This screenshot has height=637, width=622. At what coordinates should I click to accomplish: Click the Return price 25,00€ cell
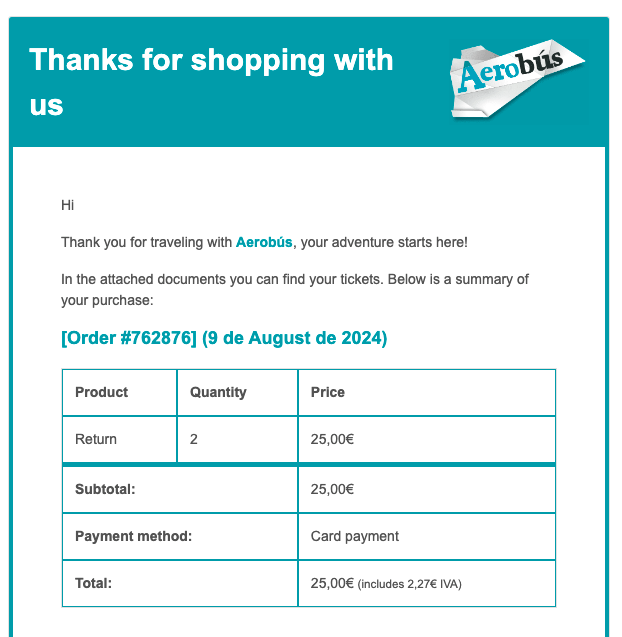[427, 439]
